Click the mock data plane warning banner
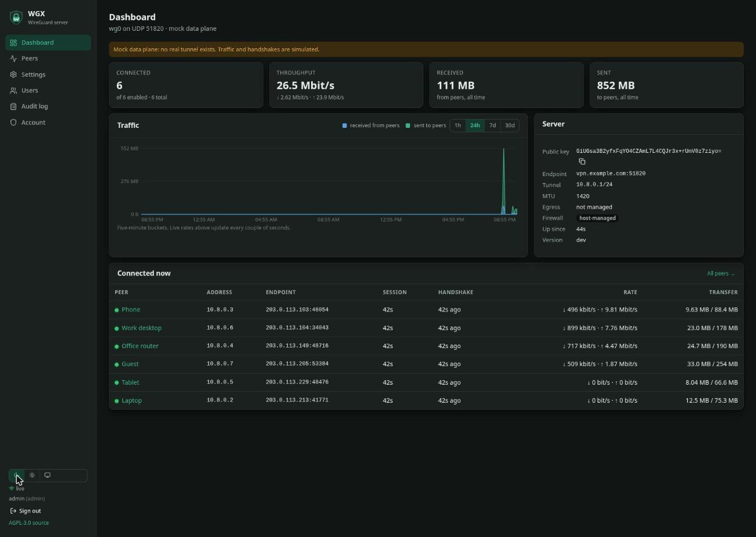Image resolution: width=756 pixels, height=537 pixels. [426, 49]
